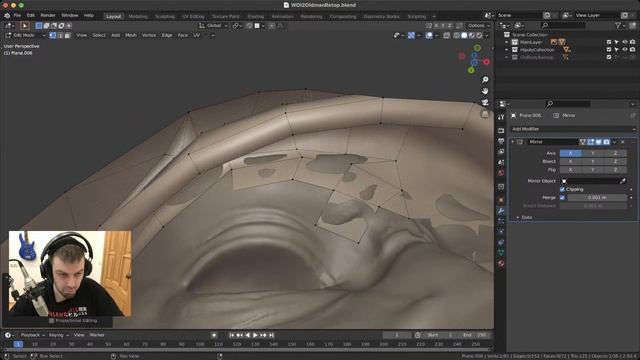The height and width of the screenshot is (360, 640).
Task: Open the Object Constraints tab icon
Action: tap(501, 242)
